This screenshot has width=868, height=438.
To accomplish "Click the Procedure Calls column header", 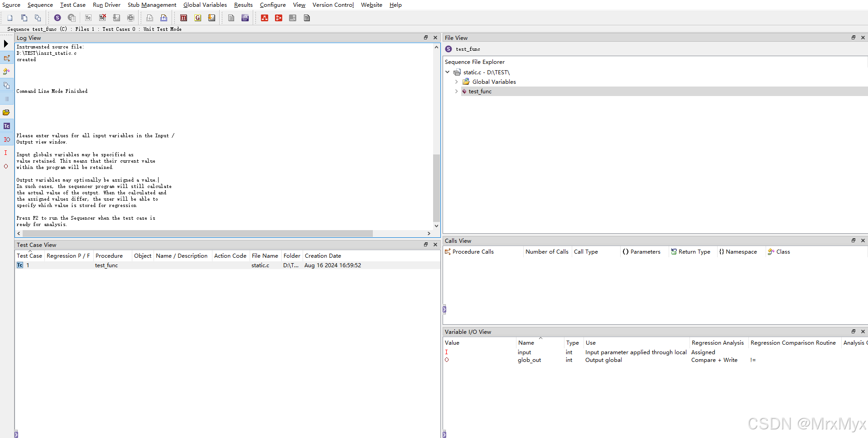I will (473, 252).
